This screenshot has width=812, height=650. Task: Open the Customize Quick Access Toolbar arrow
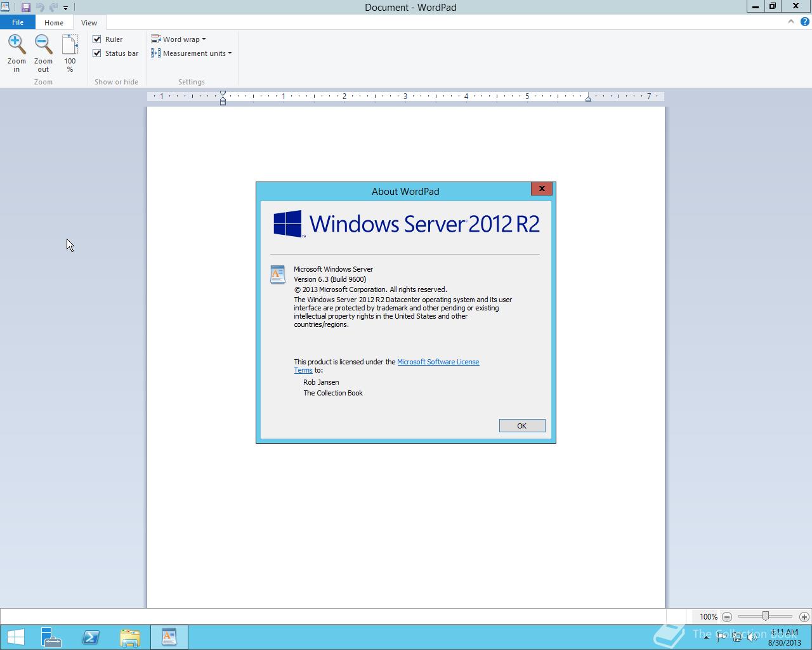click(x=65, y=8)
